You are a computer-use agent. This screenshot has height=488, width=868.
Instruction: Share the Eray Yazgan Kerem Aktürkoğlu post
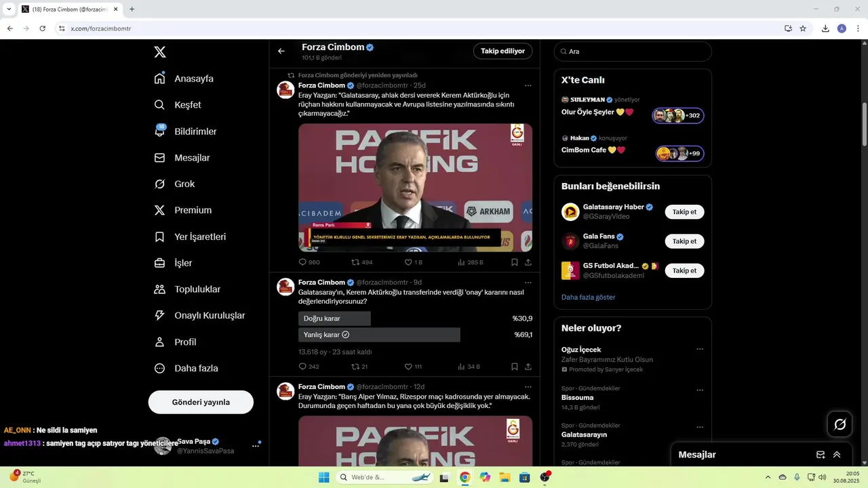(x=528, y=262)
